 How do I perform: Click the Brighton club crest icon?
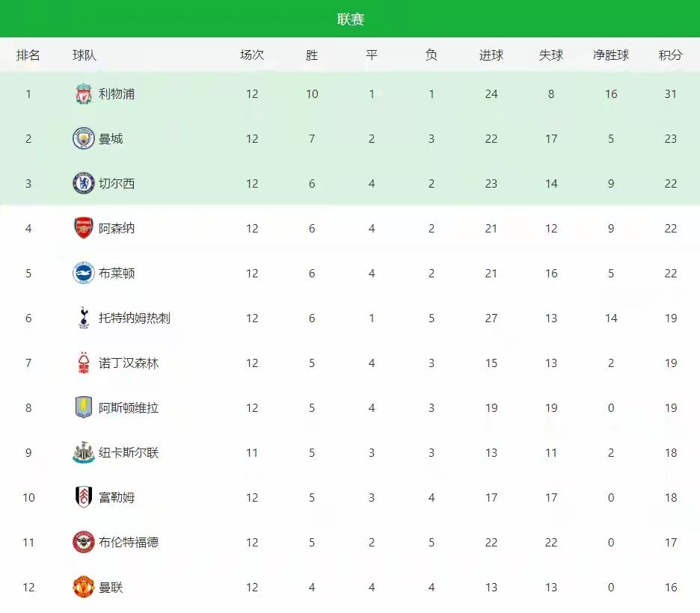(83, 274)
